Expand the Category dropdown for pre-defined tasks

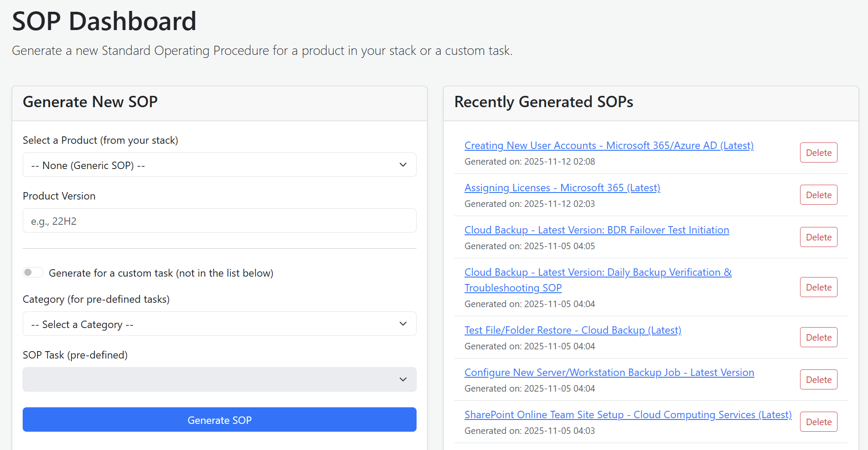click(219, 324)
